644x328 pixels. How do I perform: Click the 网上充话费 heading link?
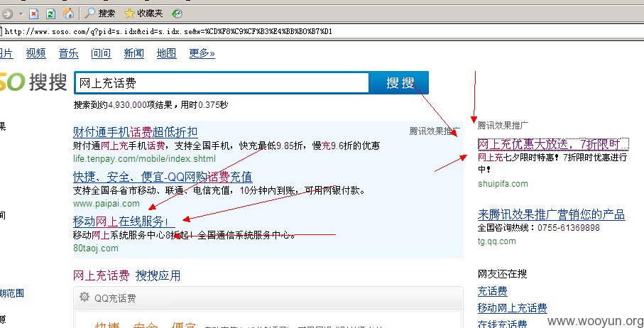(x=101, y=275)
